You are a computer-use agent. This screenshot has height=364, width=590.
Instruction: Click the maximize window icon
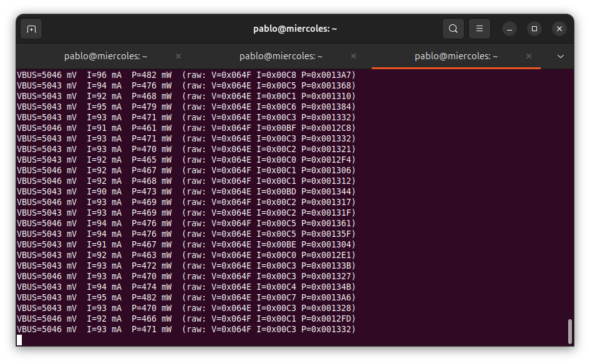coord(534,28)
